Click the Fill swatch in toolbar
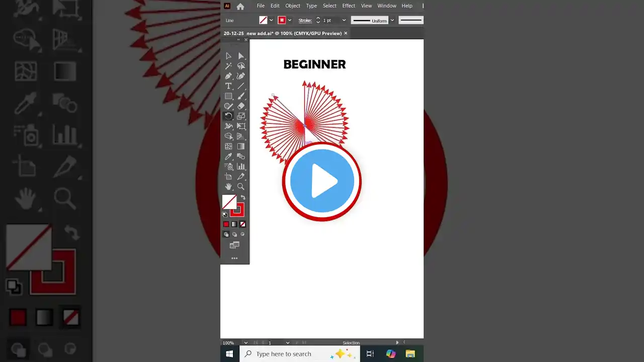The image size is (644, 362). (x=229, y=202)
